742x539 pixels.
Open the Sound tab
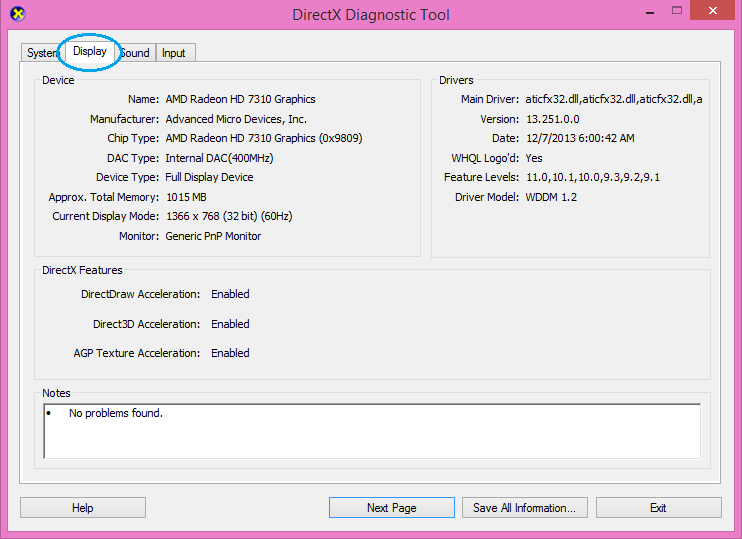(x=135, y=53)
